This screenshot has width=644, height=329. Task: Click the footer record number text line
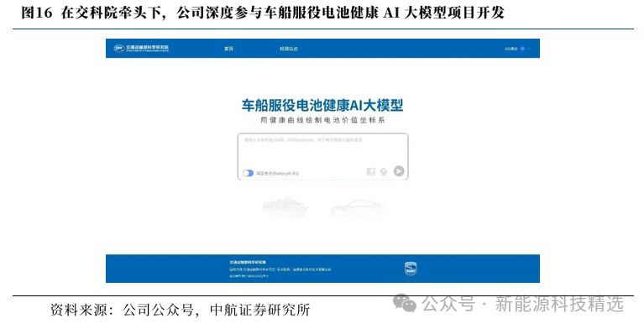(x=249, y=276)
